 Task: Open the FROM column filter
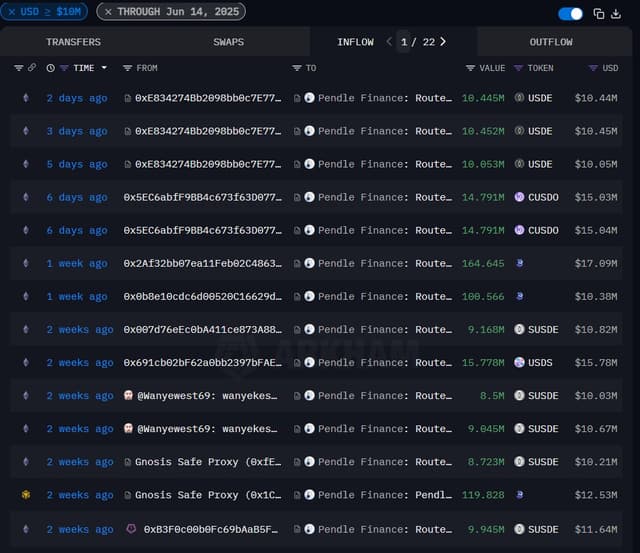pyautogui.click(x=127, y=68)
